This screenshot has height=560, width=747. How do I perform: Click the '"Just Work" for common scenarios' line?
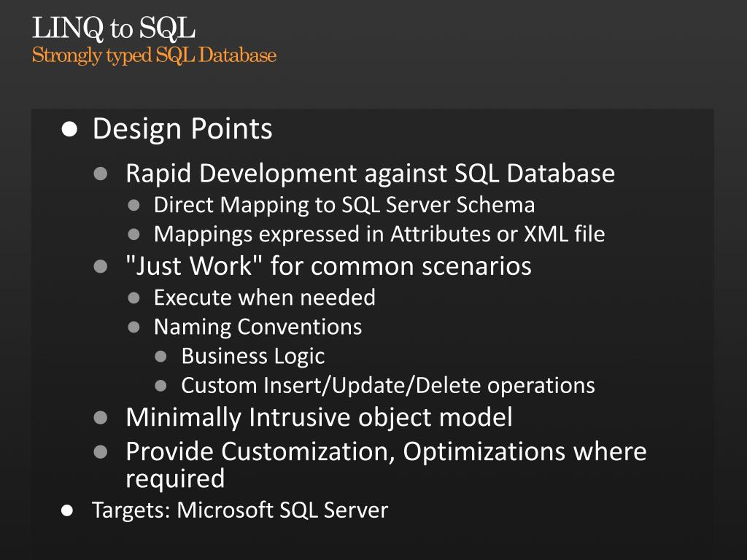(x=328, y=266)
